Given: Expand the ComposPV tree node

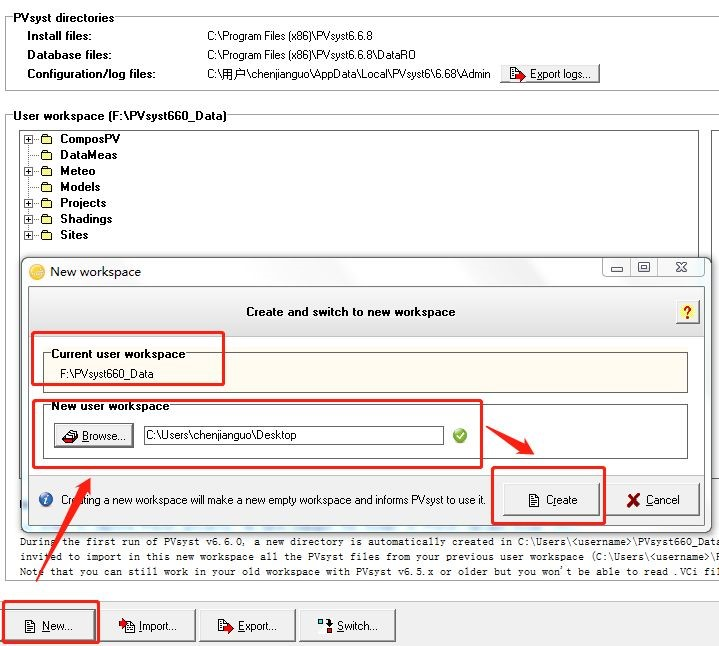Looking at the screenshot, I should 28,139.
